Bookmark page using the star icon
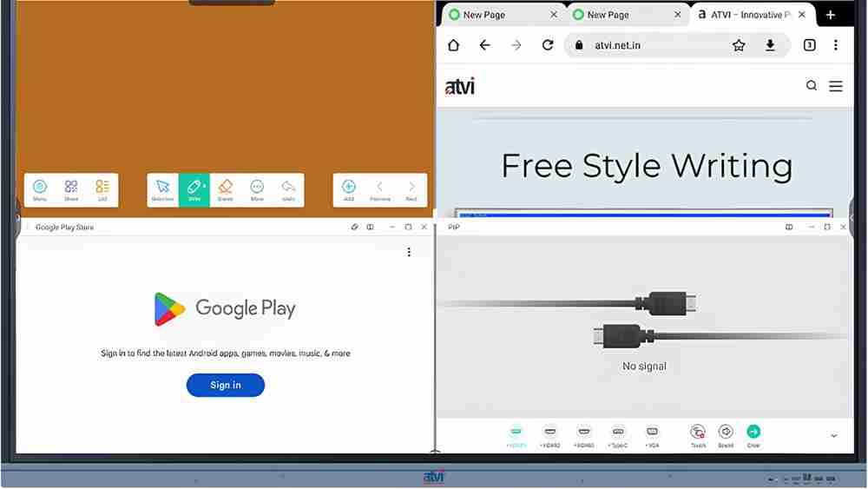This screenshot has width=868, height=489. [739, 45]
